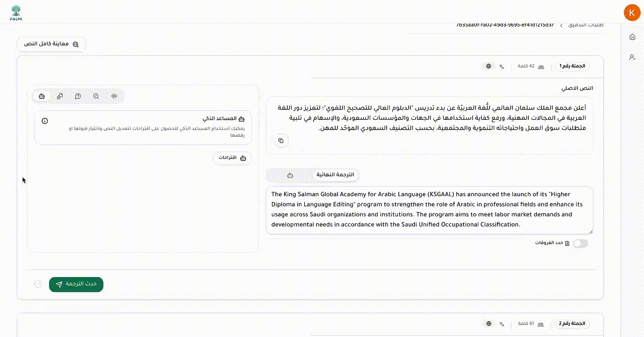Click the المساعد الذكي heading
The width and height of the screenshot is (644, 337).
[220, 119]
